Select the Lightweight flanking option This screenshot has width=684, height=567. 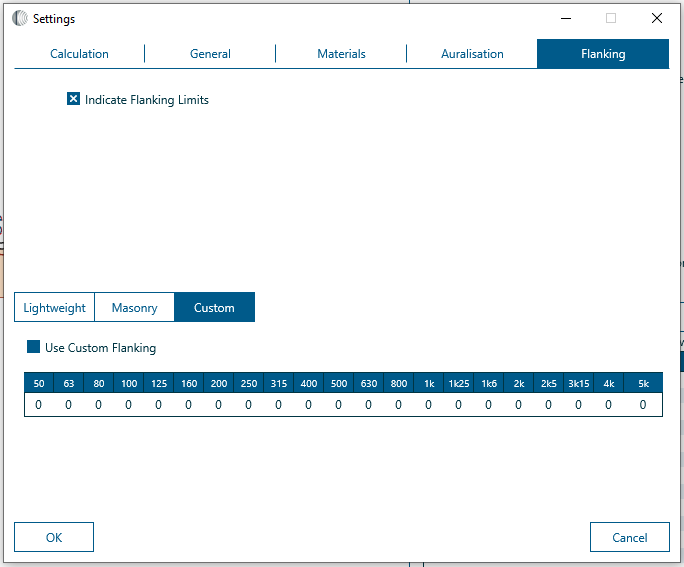(54, 307)
